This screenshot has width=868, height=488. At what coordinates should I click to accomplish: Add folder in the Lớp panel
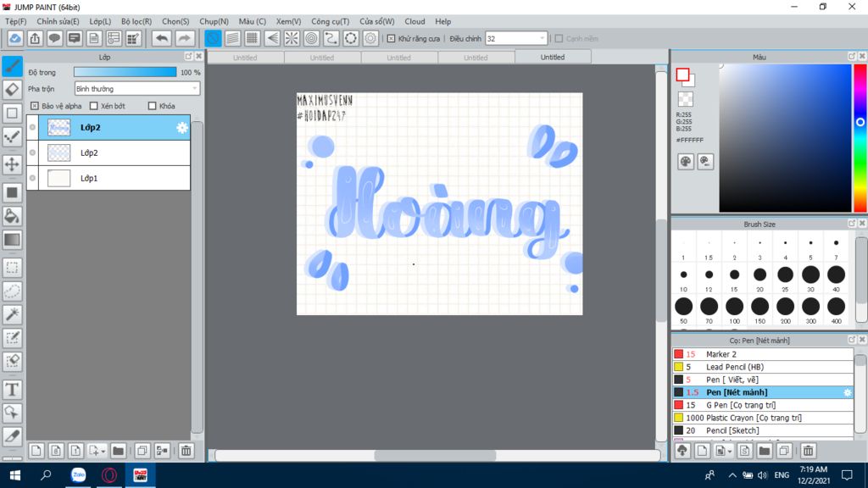pos(118,451)
